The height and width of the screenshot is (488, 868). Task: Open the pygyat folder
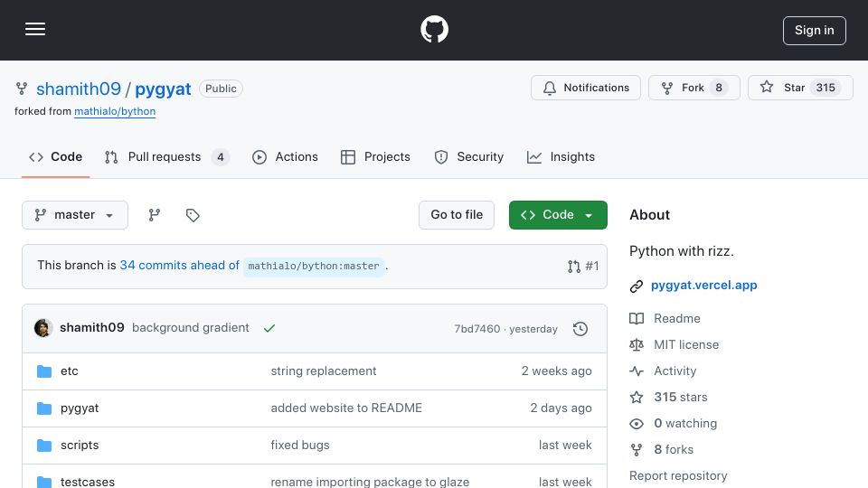(x=80, y=408)
